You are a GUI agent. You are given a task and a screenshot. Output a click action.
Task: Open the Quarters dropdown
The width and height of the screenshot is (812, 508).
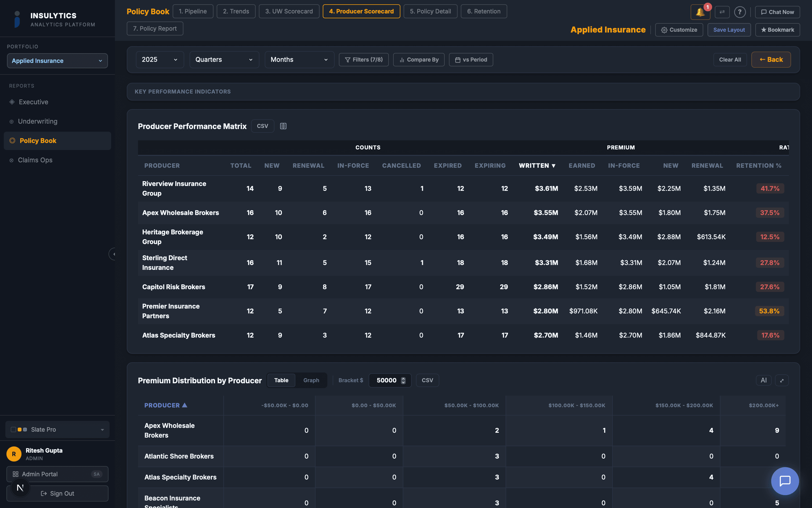224,59
